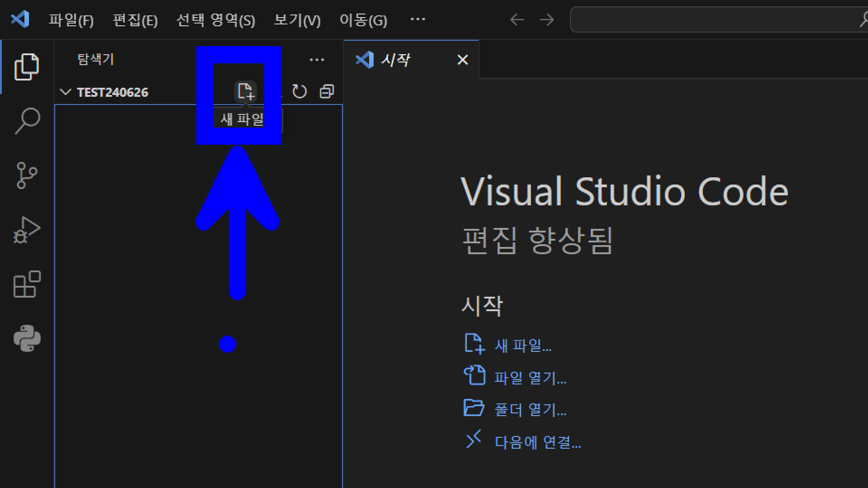Go back with the left arrow

pyautogui.click(x=517, y=19)
